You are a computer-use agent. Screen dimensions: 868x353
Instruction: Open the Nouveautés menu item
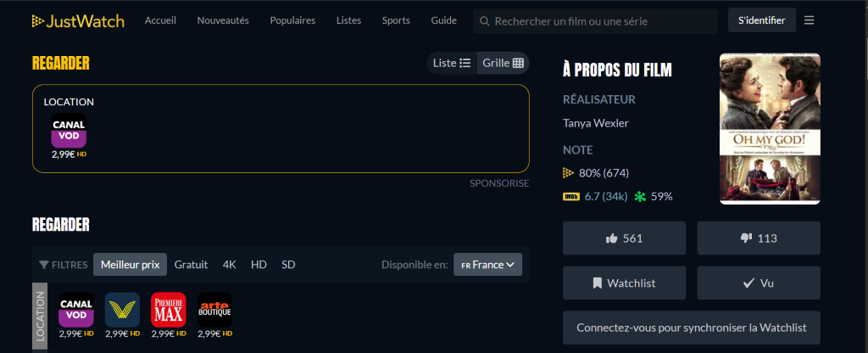(x=223, y=20)
